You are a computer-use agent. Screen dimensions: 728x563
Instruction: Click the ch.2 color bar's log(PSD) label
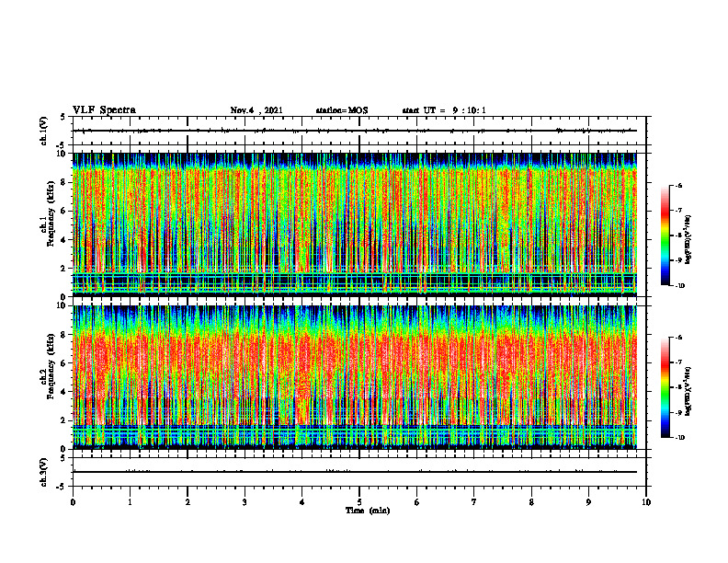tap(688, 392)
